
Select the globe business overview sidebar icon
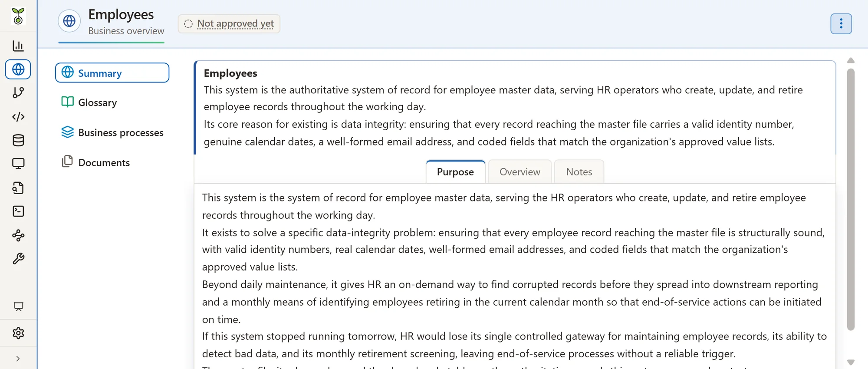point(18,69)
